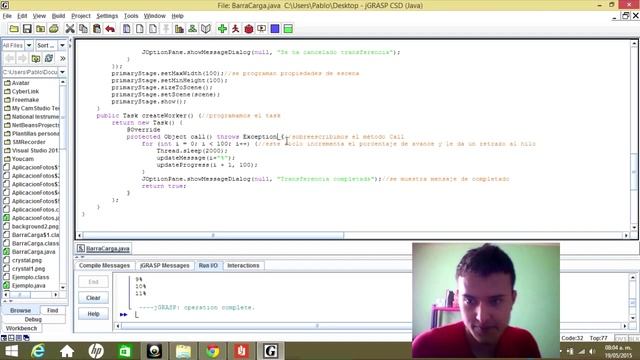Click the HP icon on taskbar
The image size is (640, 360).
(96, 351)
